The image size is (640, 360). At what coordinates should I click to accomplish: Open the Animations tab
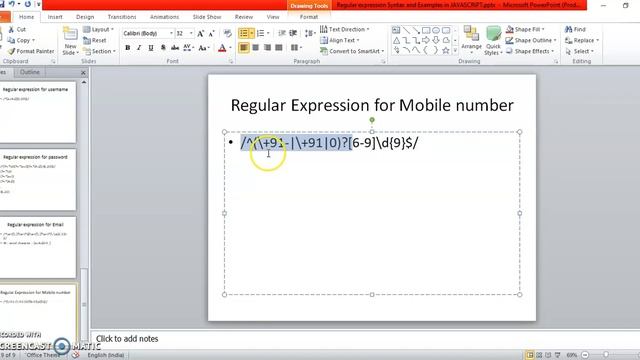[164, 17]
